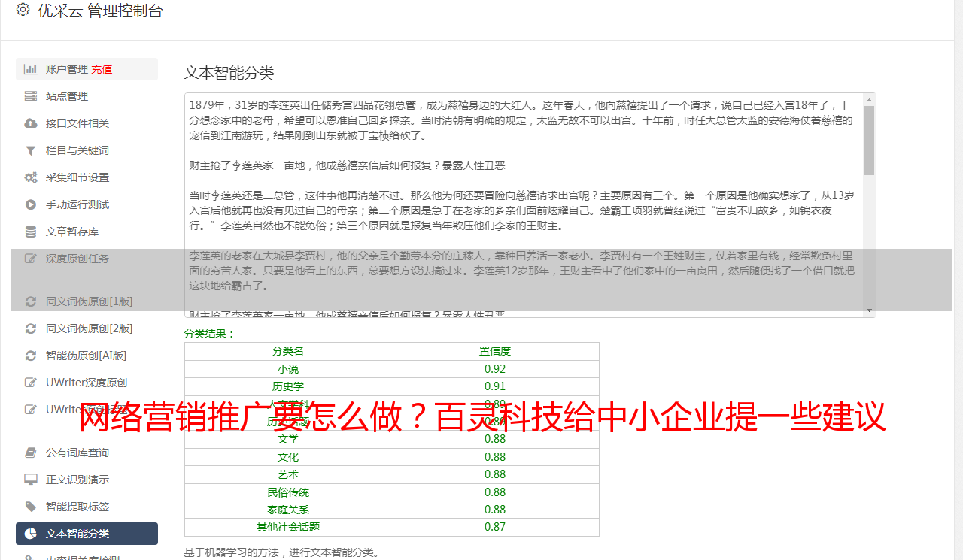The height and width of the screenshot is (560, 963).
Task: Click the cloud upload icon beside 接口文件相关
Action: 31,123
